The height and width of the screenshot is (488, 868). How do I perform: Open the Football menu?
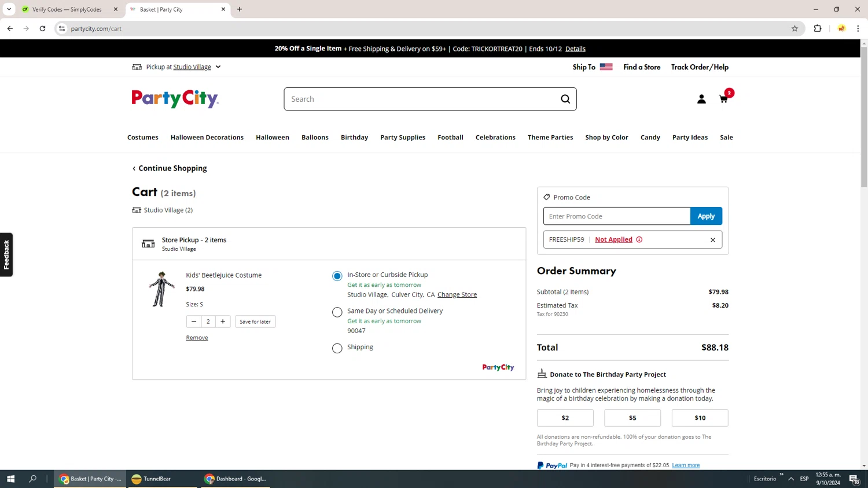(450, 138)
